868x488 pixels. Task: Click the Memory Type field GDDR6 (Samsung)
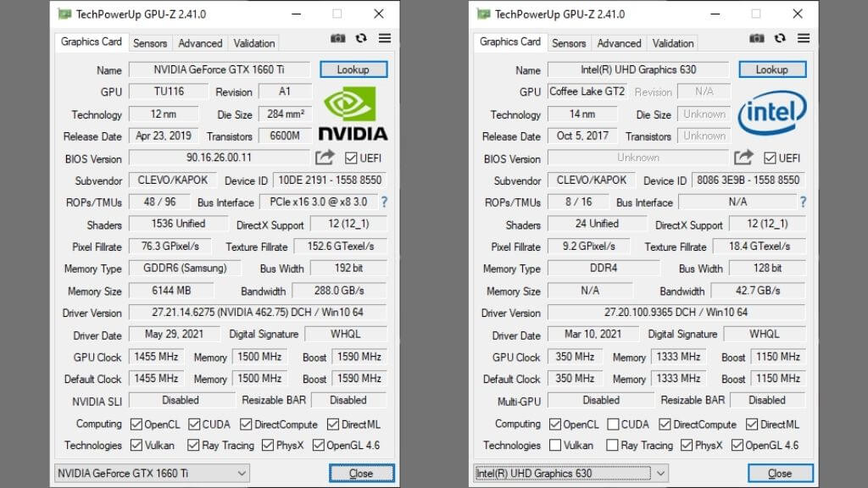[185, 269]
